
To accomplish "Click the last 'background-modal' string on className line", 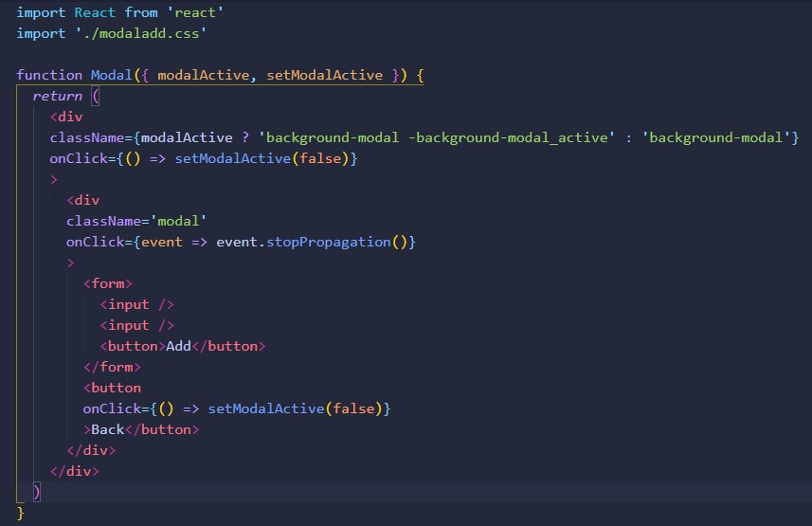I will coord(715,137).
